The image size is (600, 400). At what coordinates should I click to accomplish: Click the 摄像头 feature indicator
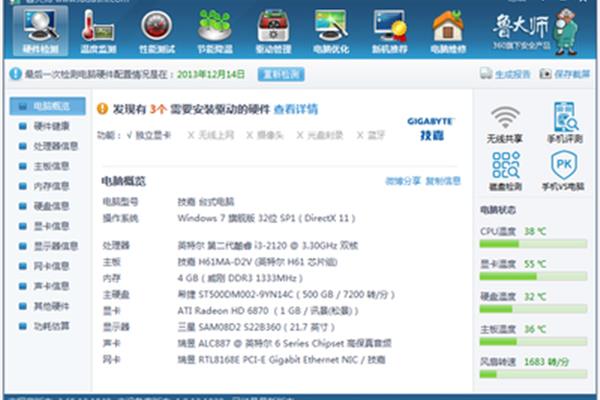[x=265, y=135]
